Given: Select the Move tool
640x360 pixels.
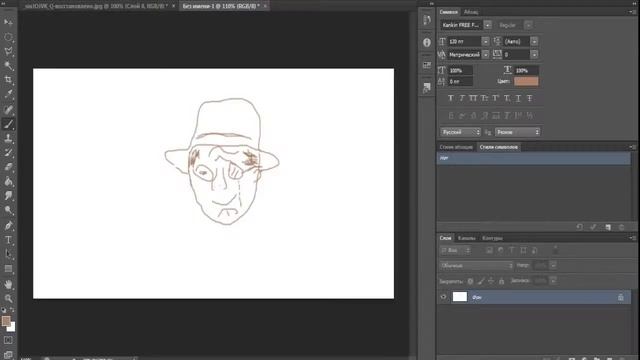Looking at the screenshot, I should pos(8,22).
